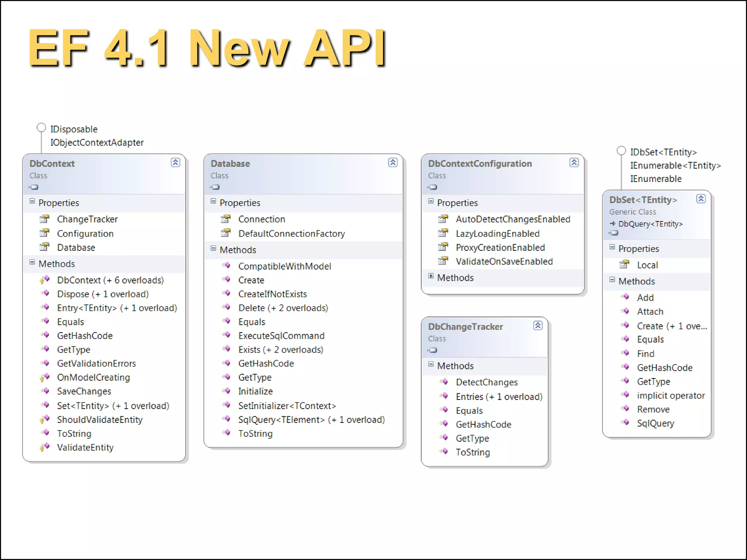Click the SaveChanges method icon
Screen dimensions: 747x560
[44, 391]
